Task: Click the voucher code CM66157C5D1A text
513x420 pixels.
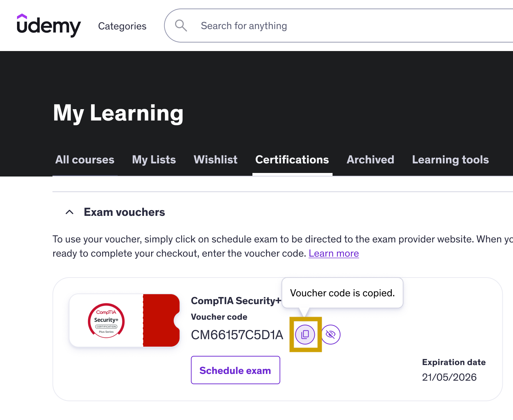Action: click(x=237, y=335)
